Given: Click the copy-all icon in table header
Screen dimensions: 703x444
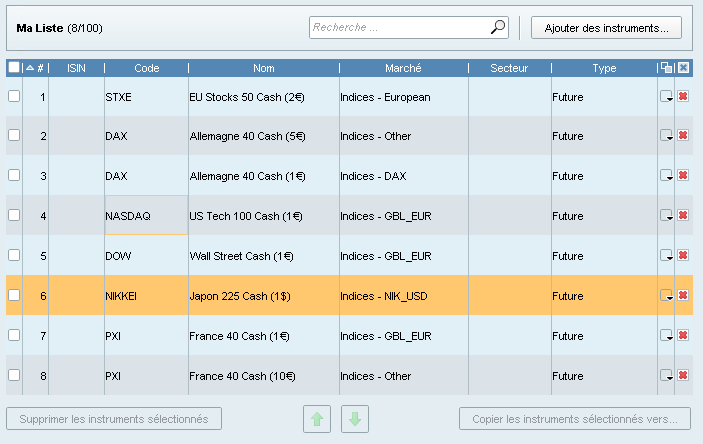Looking at the screenshot, I should click(x=666, y=68).
